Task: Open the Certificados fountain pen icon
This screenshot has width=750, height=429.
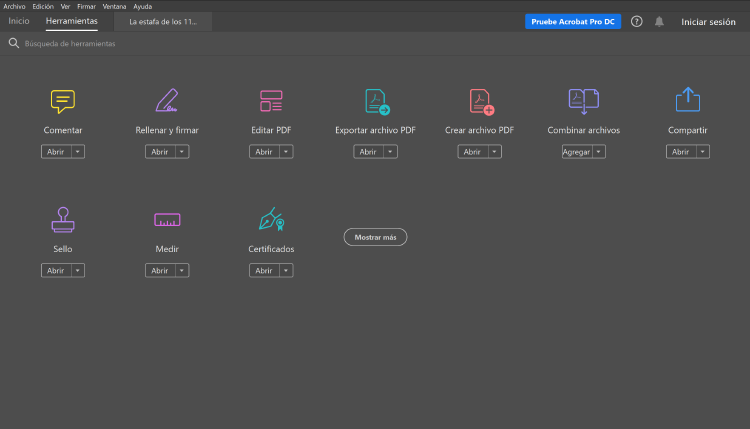Action: pyautogui.click(x=271, y=219)
